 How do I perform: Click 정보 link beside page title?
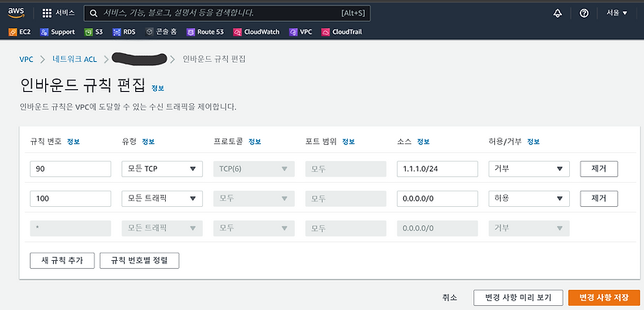pos(158,89)
